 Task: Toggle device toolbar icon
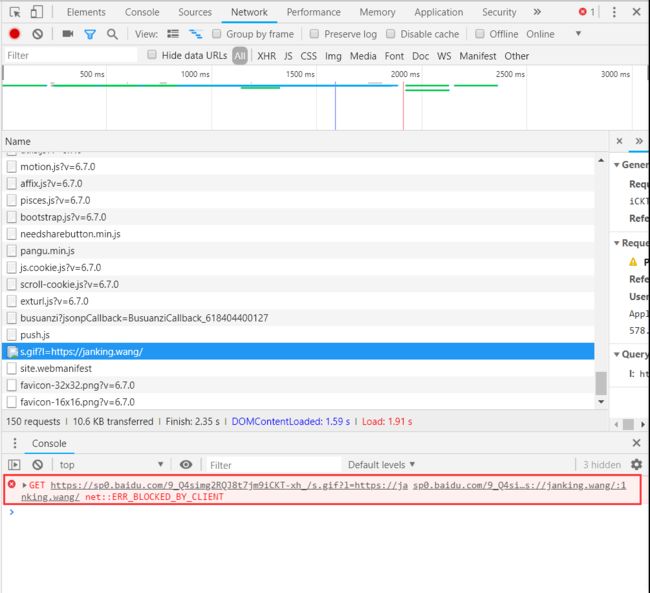click(x=36, y=12)
